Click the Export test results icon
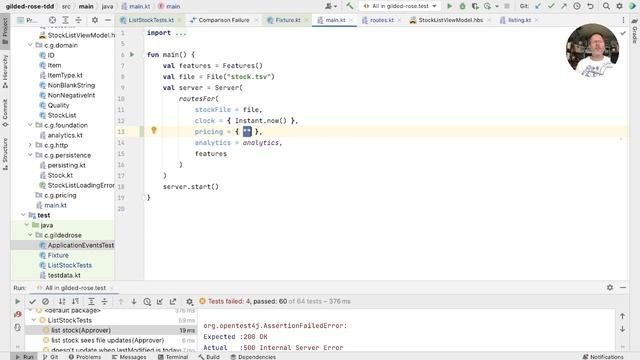The width and height of the screenshot is (640, 360). [173, 302]
